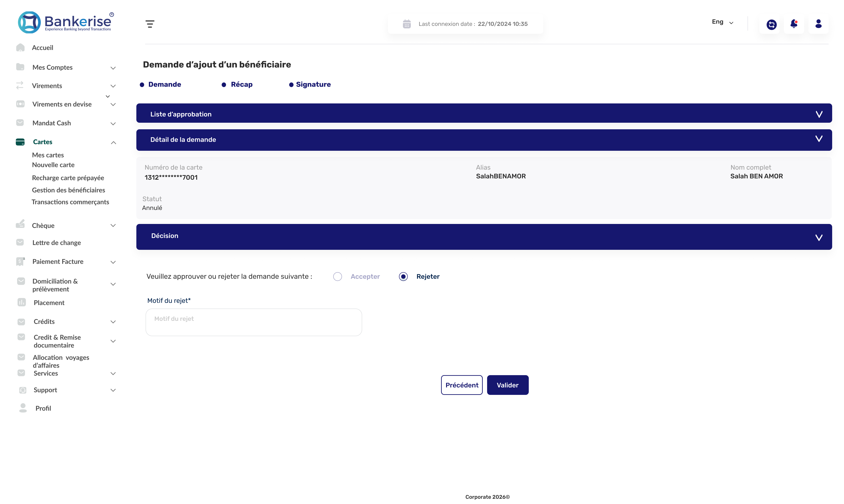Open the Eng language dropdown

tap(722, 22)
